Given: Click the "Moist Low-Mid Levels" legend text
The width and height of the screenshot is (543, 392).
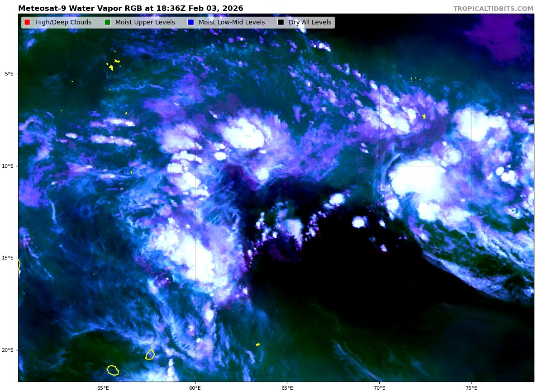Looking at the screenshot, I should pyautogui.click(x=232, y=23).
